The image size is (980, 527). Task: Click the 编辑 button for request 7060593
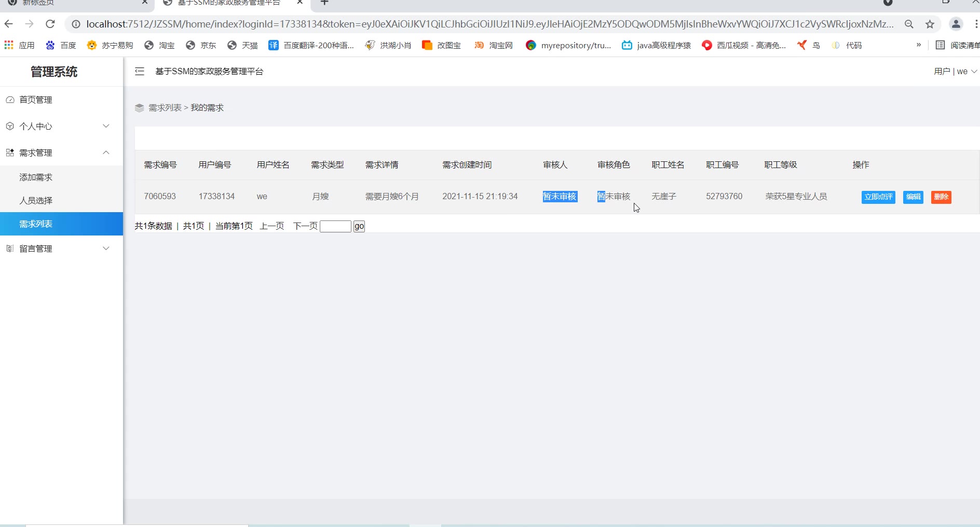[913, 197]
